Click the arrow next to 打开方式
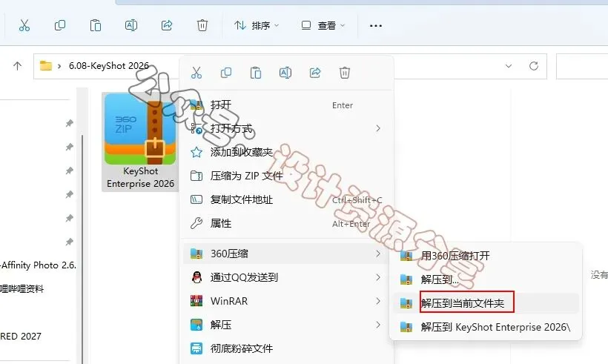Viewport: 608px width, 364px height. tap(378, 128)
